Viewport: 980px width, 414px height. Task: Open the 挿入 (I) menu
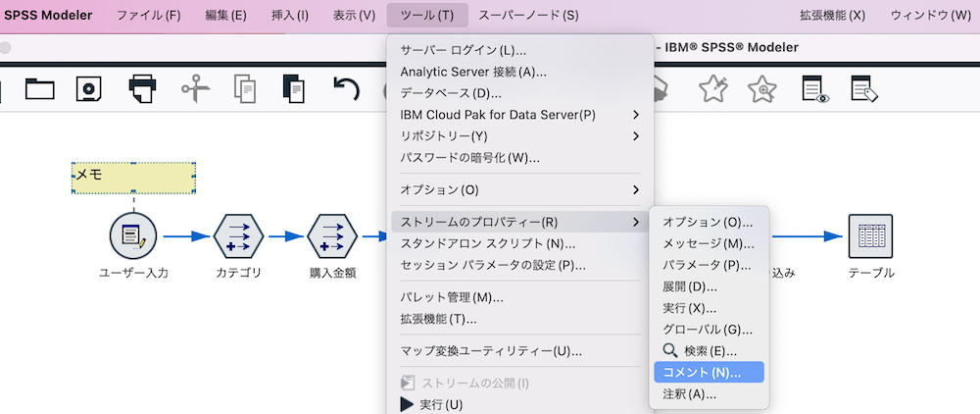(x=290, y=16)
